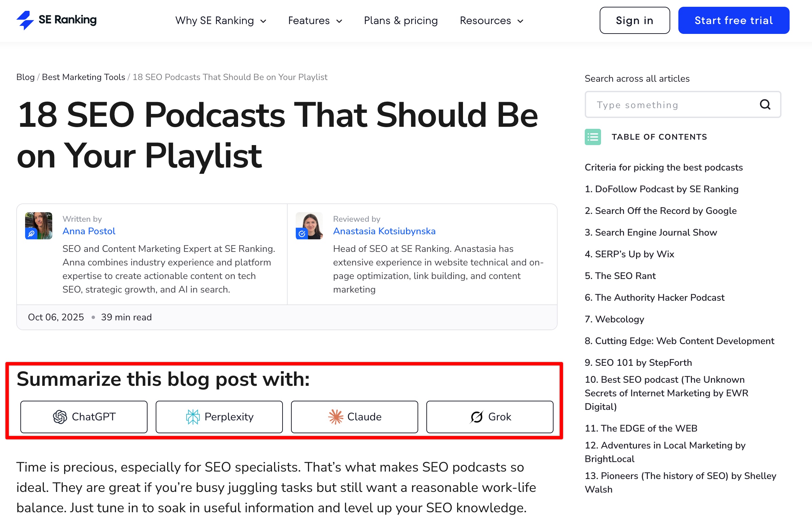Click the TABLE OF CONTENTS heading
Viewport: 812px width, 518px height.
(x=659, y=137)
